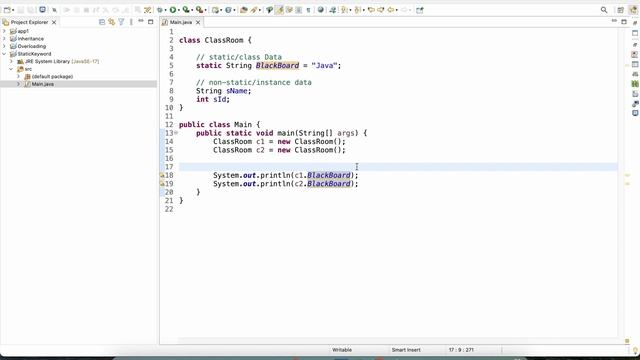The width and height of the screenshot is (640, 360).
Task: Collapse the StaticKeyword project node
Action: pyautogui.click(x=4, y=54)
